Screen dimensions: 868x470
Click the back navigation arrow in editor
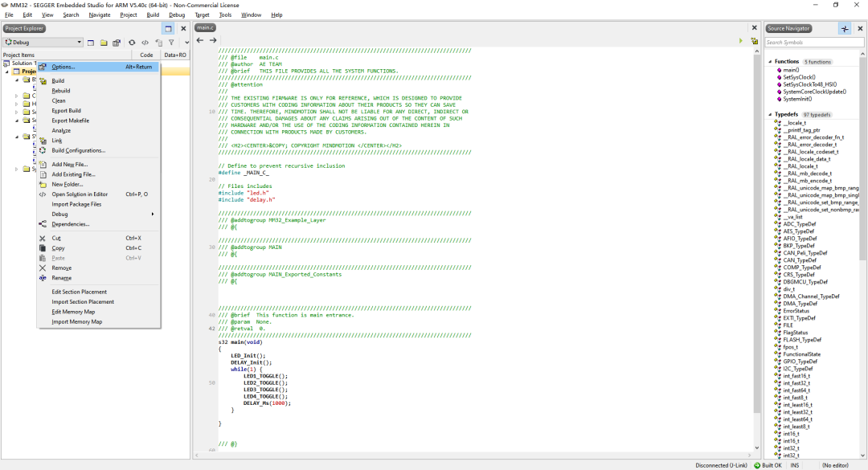point(200,40)
